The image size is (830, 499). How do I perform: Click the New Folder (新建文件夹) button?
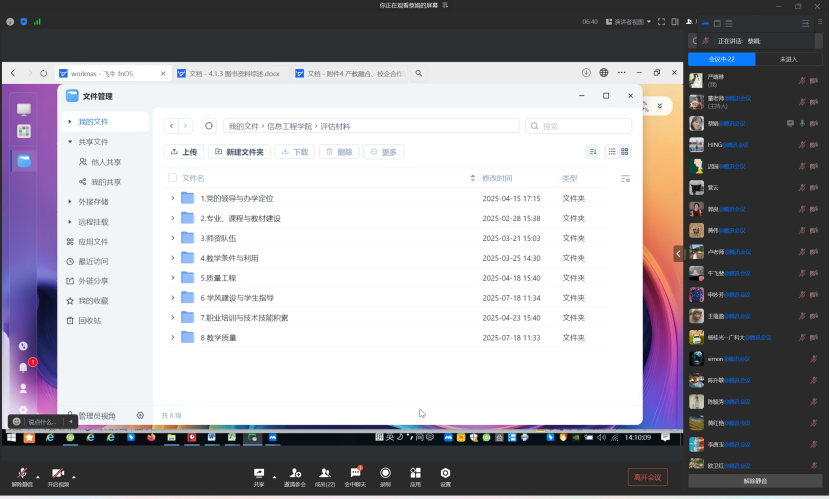coord(239,152)
